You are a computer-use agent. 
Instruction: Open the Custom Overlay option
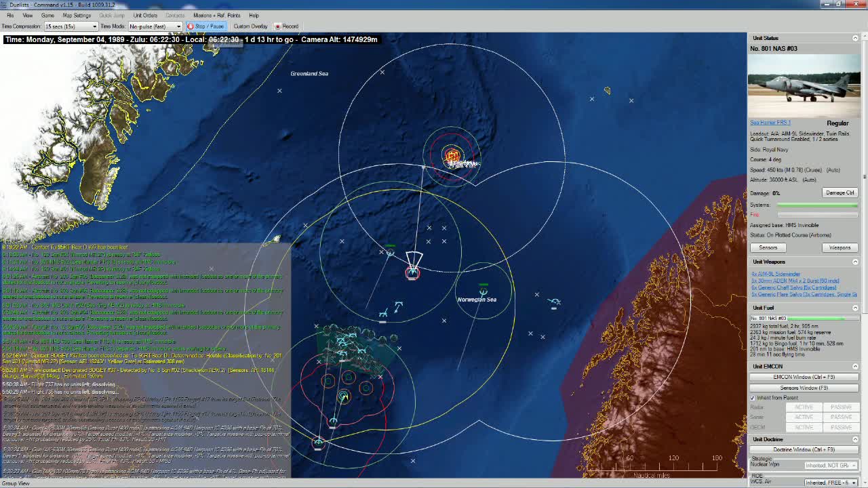click(x=250, y=26)
